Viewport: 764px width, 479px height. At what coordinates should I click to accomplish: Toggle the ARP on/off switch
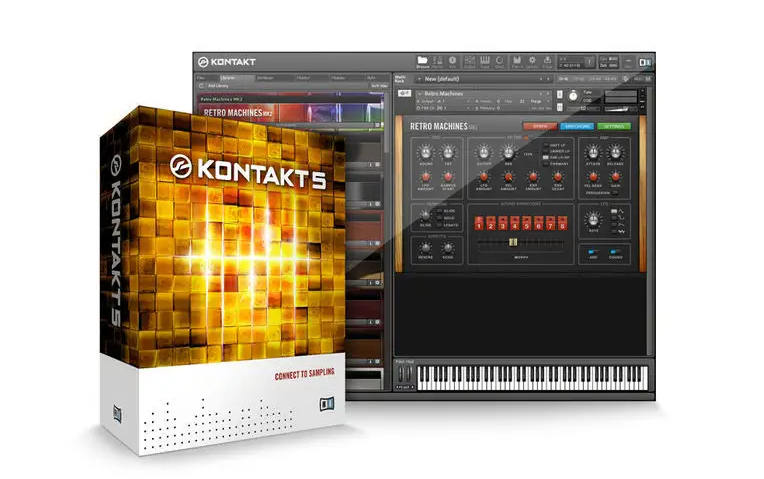pyautogui.click(x=593, y=251)
